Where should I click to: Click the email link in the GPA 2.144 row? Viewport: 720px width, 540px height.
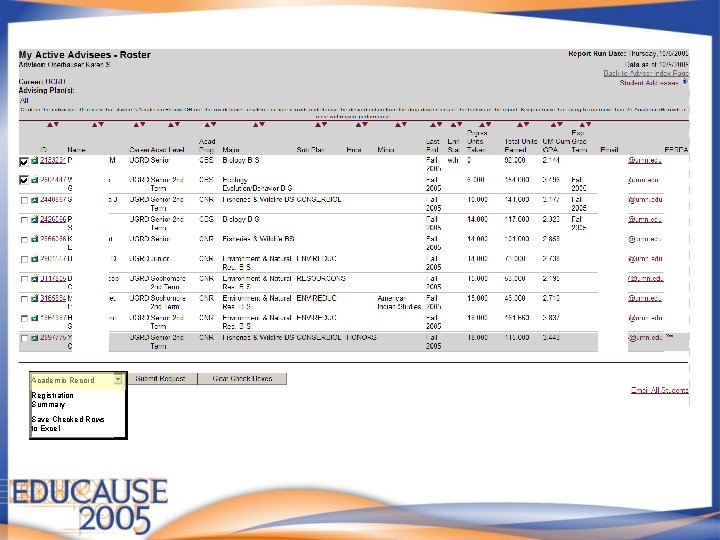[x=645, y=160]
